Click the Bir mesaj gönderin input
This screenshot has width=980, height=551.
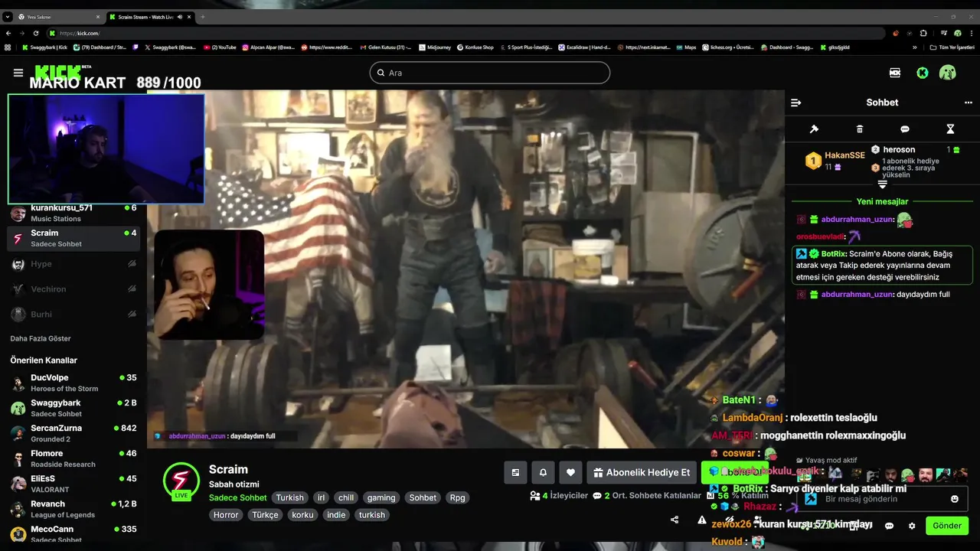pyautogui.click(x=882, y=499)
